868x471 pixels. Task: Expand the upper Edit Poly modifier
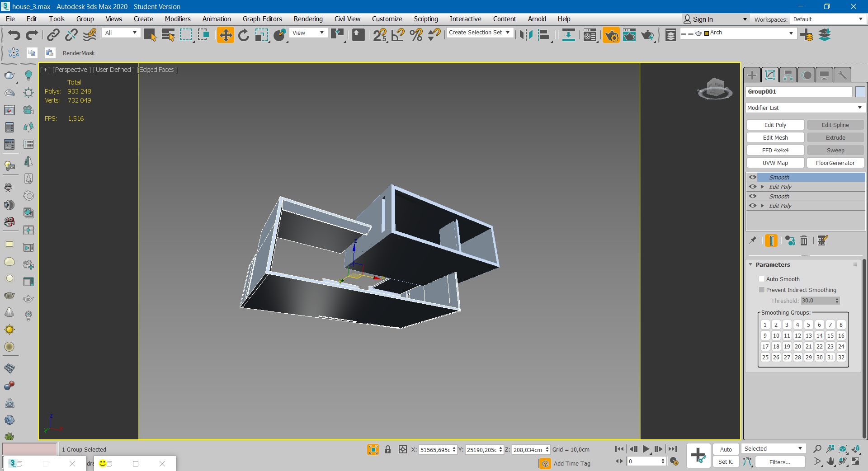(763, 187)
